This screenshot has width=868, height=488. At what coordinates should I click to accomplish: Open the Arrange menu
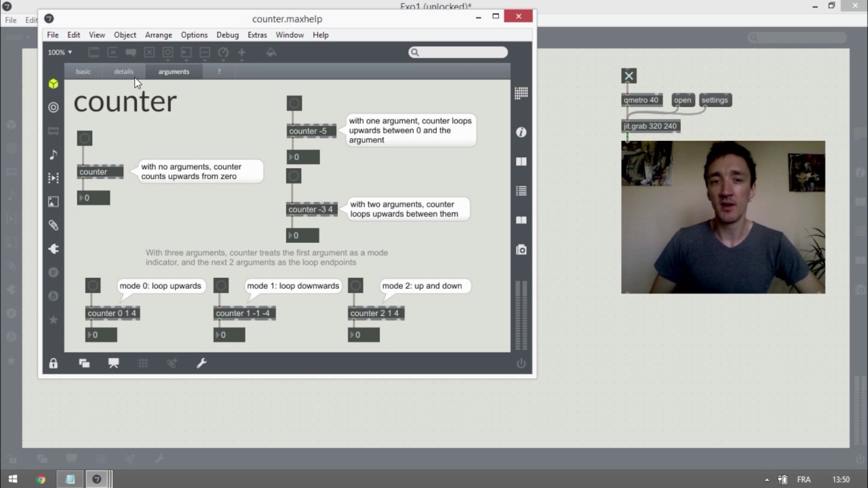tap(158, 35)
